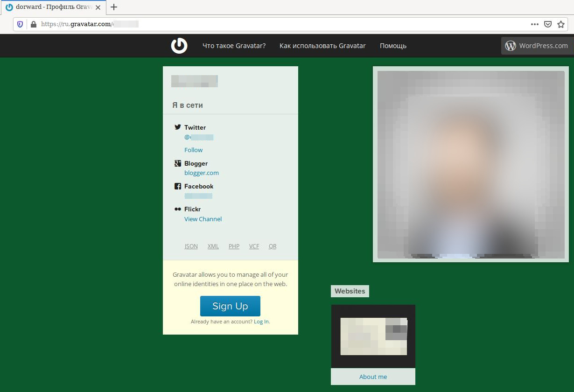This screenshot has height=392, width=574.
Task: Click the Twitter bird icon
Action: tap(178, 127)
